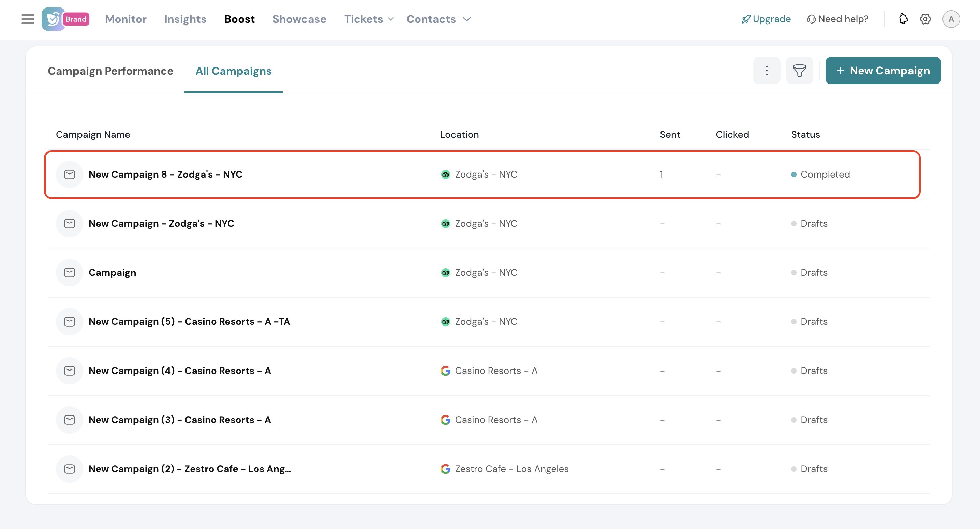Open the Showcase section
980x529 pixels.
(299, 19)
